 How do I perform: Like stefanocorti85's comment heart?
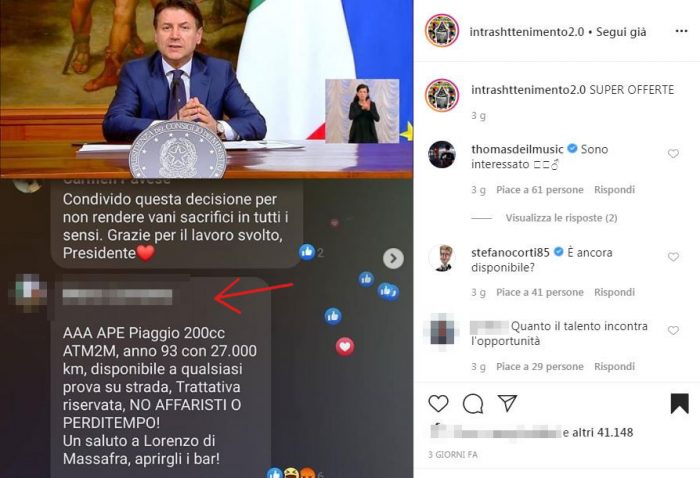(x=673, y=257)
